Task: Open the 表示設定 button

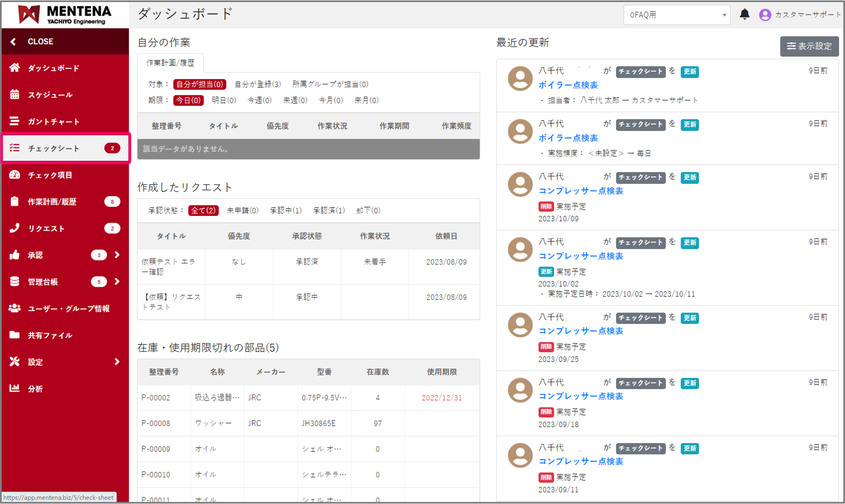Action: (x=809, y=46)
